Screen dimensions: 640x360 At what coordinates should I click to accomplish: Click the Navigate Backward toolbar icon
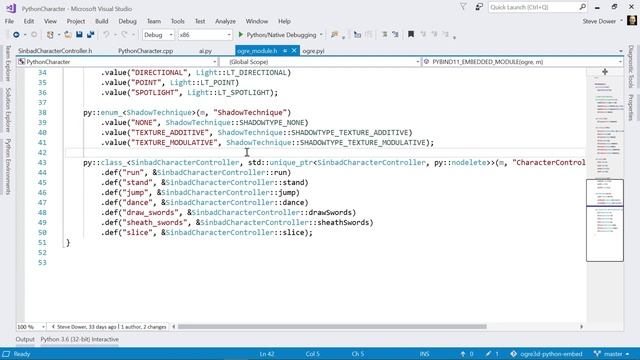coord(16,35)
